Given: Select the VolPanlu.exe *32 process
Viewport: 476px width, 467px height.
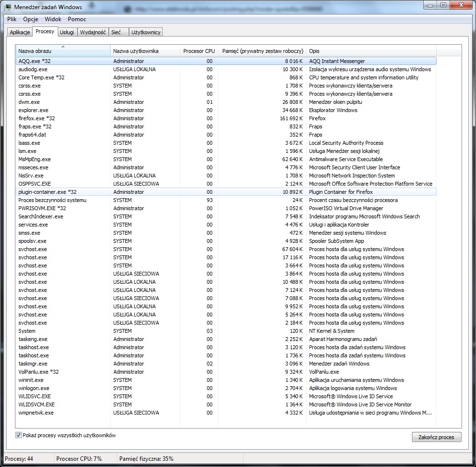Looking at the screenshot, I should click(226, 372).
